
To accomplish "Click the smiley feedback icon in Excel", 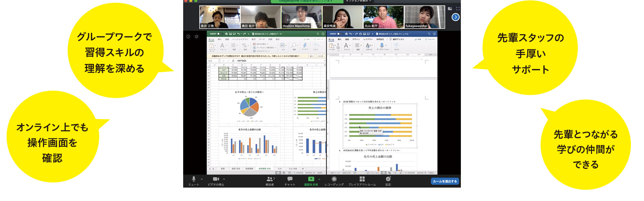I will [323, 34].
